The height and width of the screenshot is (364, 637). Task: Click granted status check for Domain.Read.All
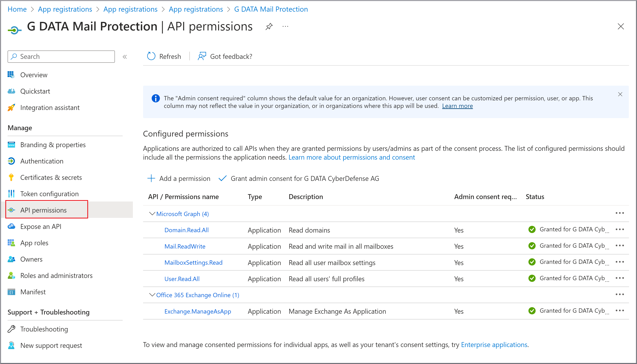532,230
